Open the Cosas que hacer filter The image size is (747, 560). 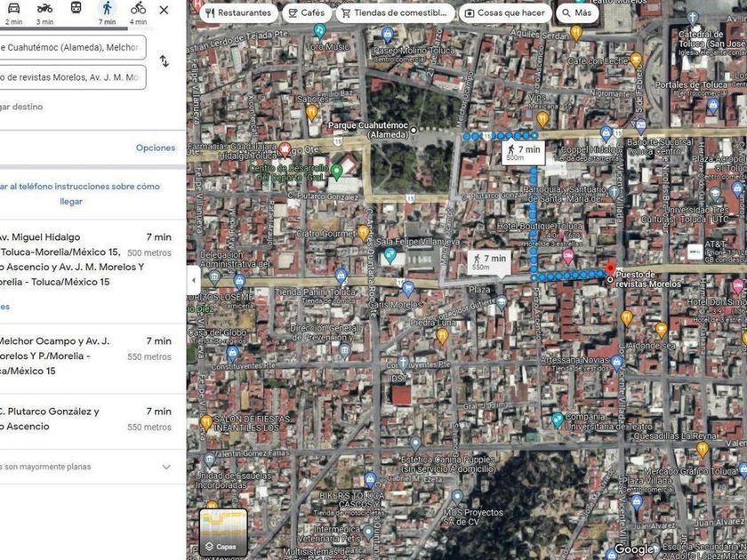tap(506, 13)
